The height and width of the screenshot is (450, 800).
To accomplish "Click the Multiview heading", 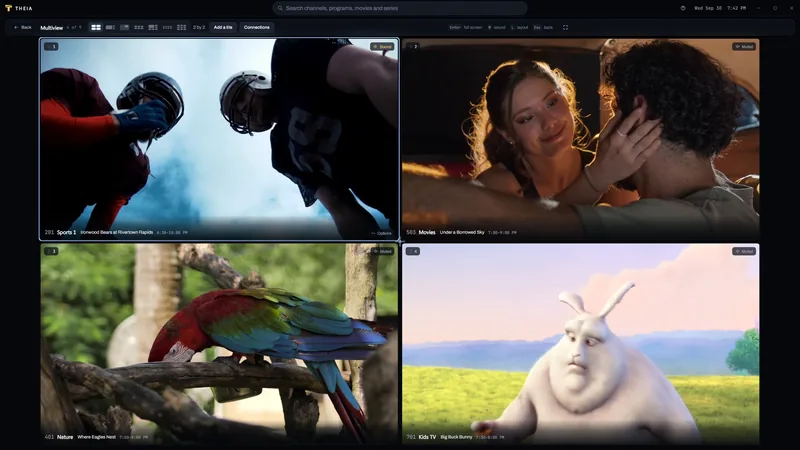I will coord(52,28).
